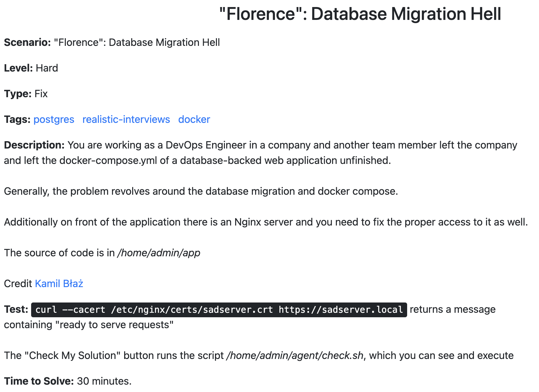Open the docker tag link
The image size is (539, 392).
coord(194,119)
